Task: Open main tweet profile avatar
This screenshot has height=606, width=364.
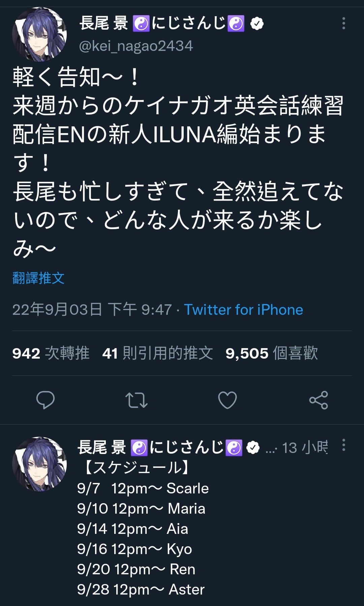Action: coord(39,34)
